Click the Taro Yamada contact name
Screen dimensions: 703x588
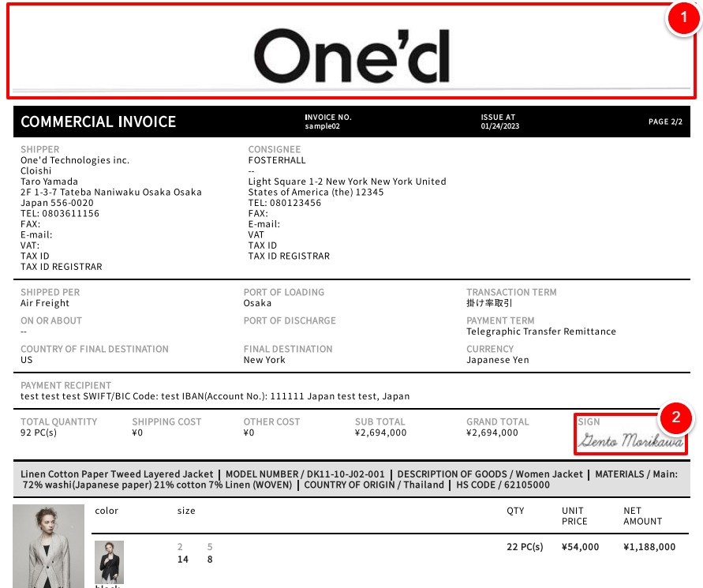coord(50,182)
